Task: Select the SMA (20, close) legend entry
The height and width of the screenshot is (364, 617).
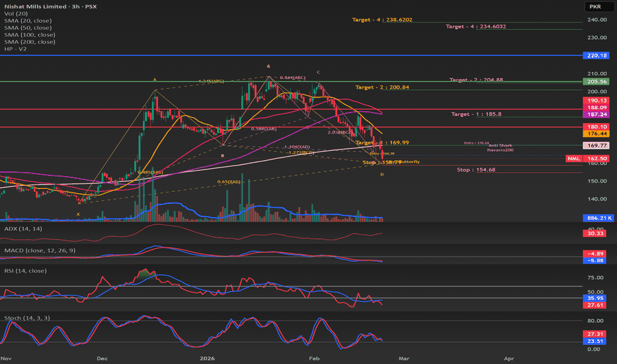Action: (x=28, y=21)
